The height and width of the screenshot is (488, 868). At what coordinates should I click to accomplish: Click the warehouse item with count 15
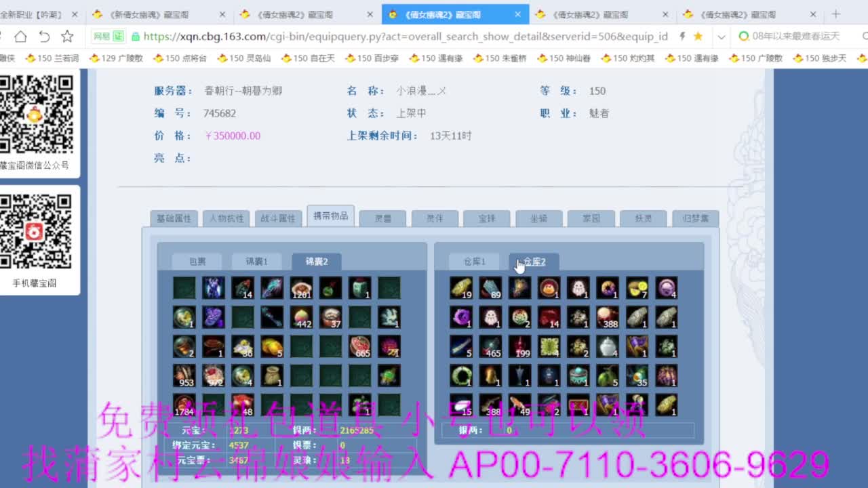pyautogui.click(x=461, y=405)
